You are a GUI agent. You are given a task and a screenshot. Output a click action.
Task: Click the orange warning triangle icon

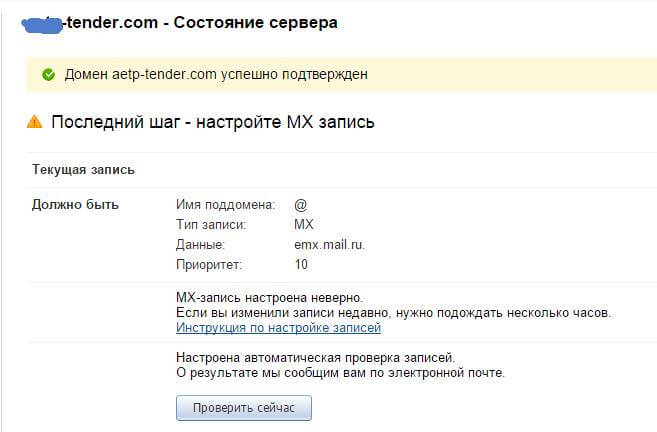35,122
